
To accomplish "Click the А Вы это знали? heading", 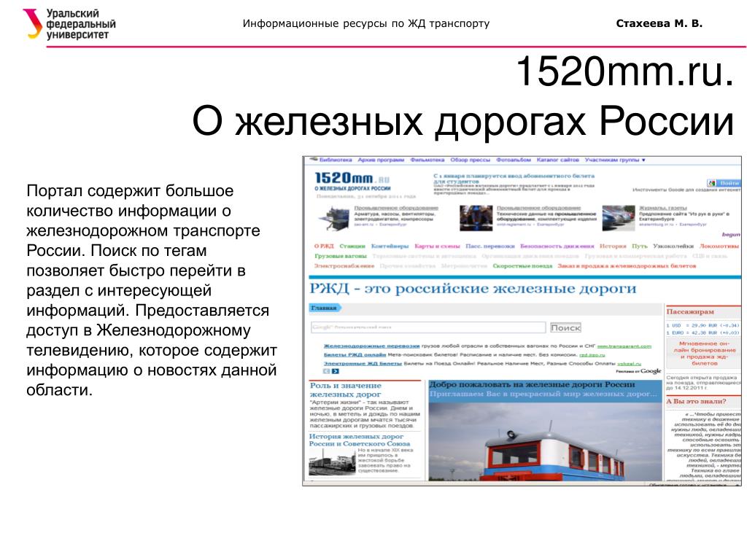I will tap(696, 402).
